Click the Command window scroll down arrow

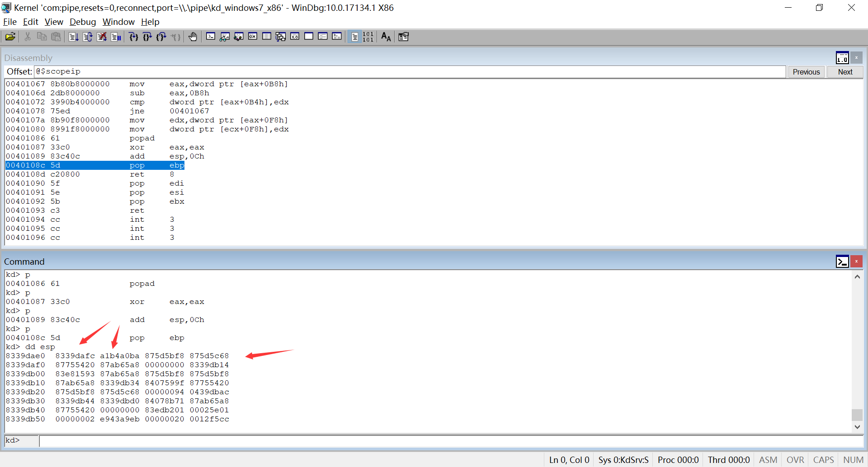[857, 427]
